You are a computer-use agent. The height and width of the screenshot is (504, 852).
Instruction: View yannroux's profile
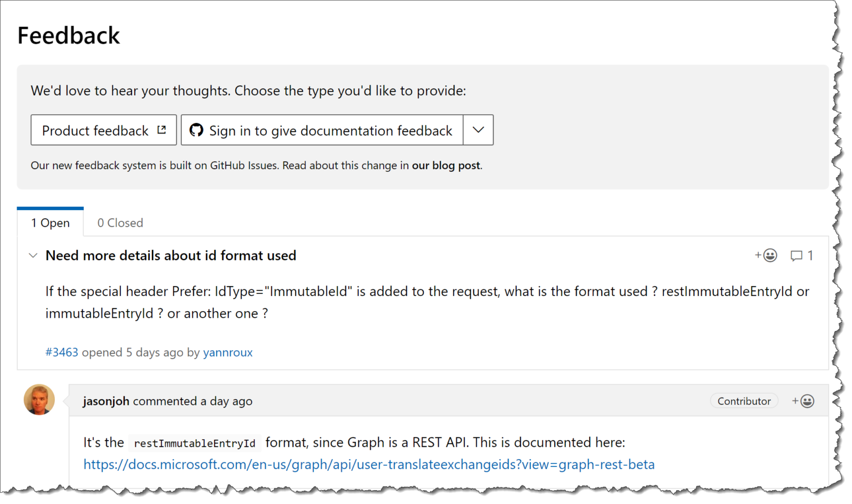click(228, 352)
